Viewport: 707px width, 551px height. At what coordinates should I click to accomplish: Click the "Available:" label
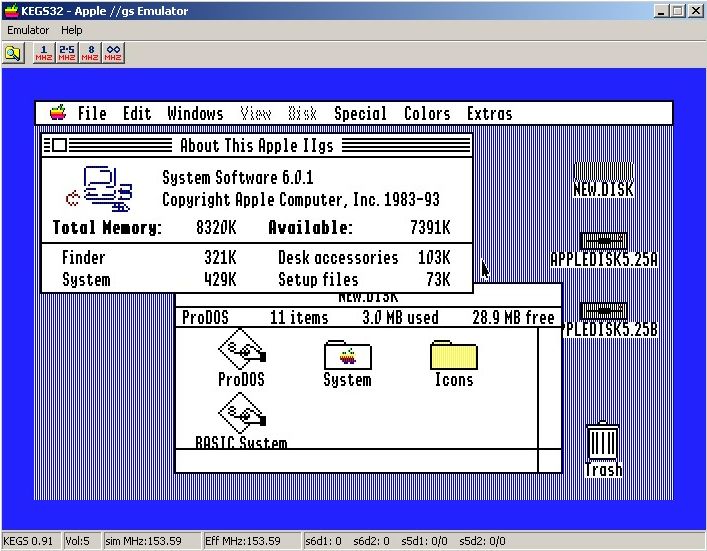[x=310, y=227]
